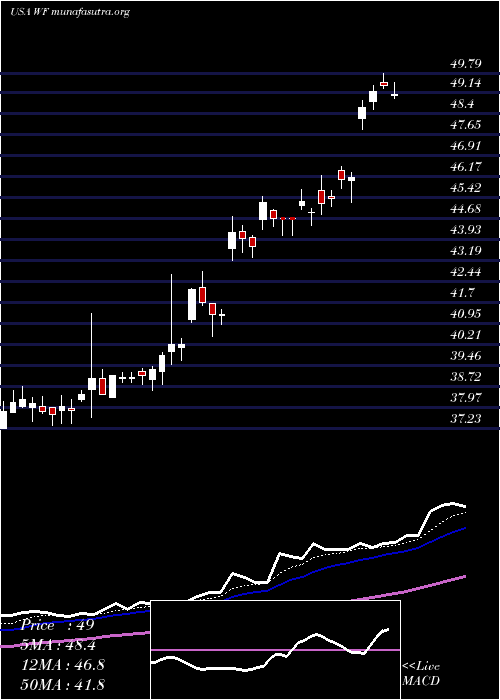Click the 38.72 price axis label
500x700 pixels.
tap(466, 376)
